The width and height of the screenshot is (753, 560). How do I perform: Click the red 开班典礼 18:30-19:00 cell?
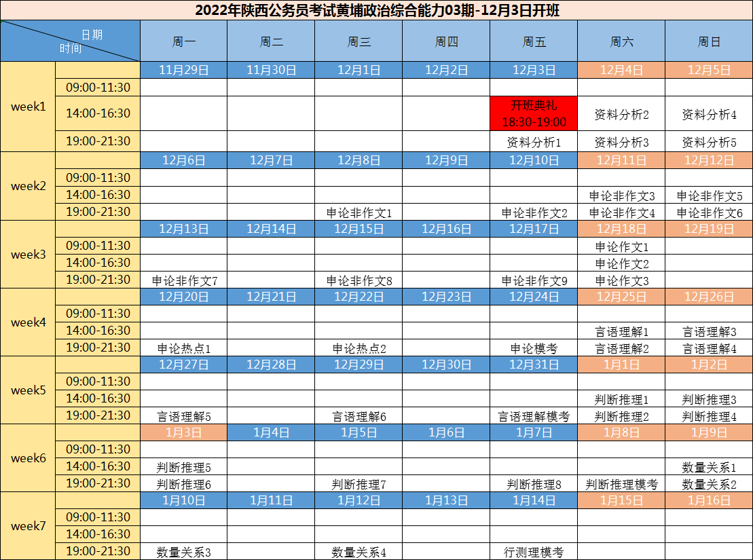point(534,113)
